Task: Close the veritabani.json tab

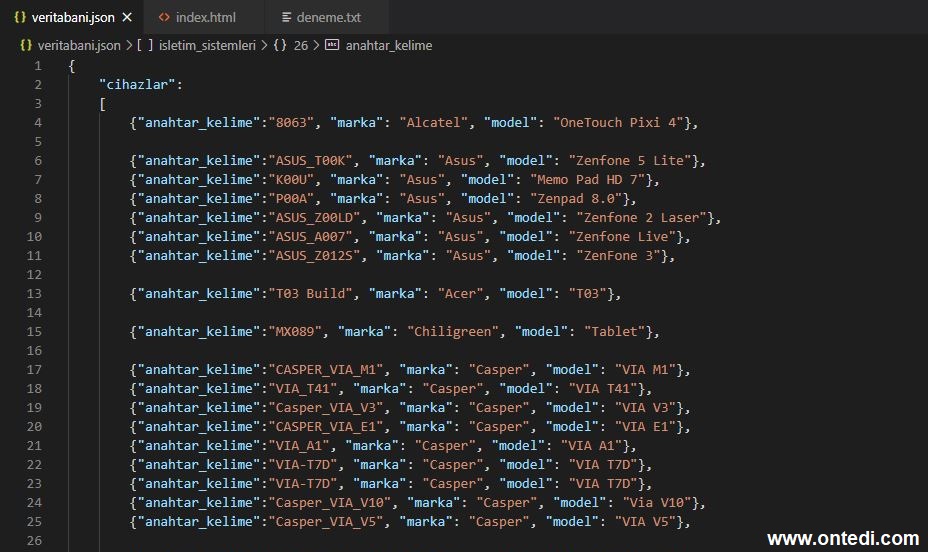Action: coord(127,17)
